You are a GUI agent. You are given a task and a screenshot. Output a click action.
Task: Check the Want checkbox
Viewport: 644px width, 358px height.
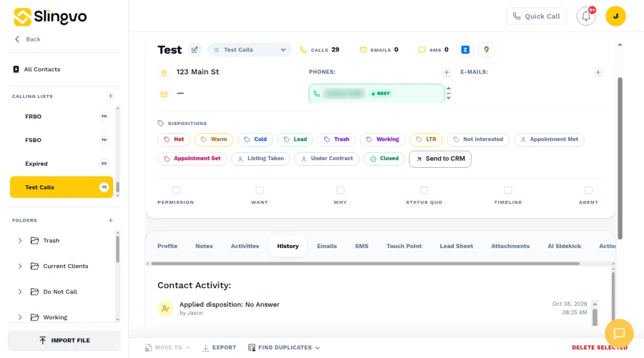[x=259, y=190]
